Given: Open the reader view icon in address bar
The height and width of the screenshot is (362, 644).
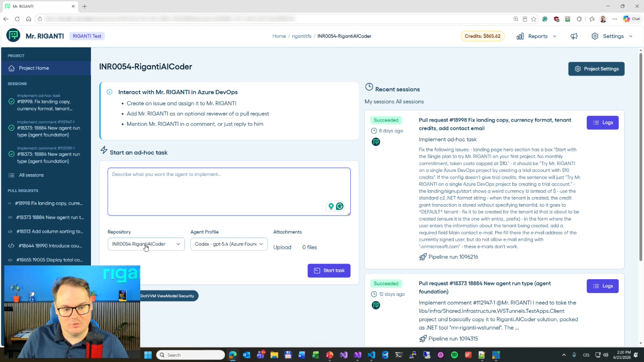Looking at the screenshot, I should [x=525, y=19].
